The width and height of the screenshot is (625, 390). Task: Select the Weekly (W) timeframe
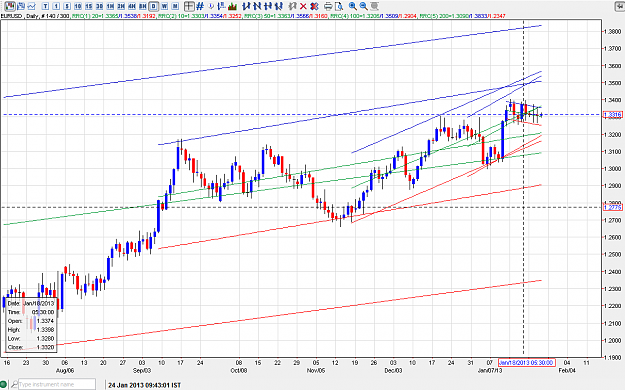click(164, 6)
